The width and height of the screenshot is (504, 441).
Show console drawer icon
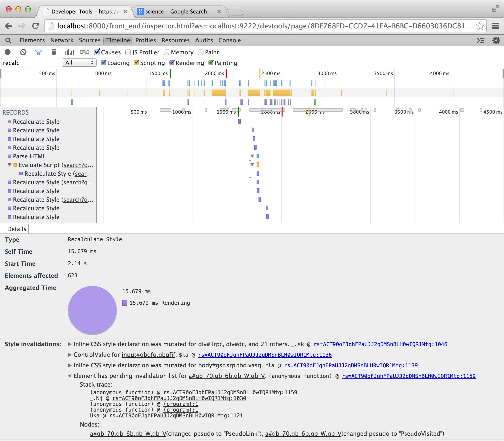point(480,40)
